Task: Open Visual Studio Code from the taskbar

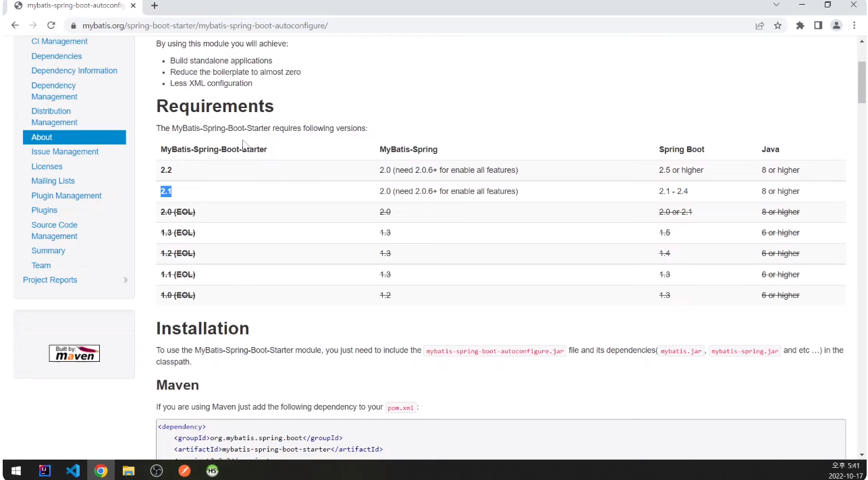Action: (73, 471)
